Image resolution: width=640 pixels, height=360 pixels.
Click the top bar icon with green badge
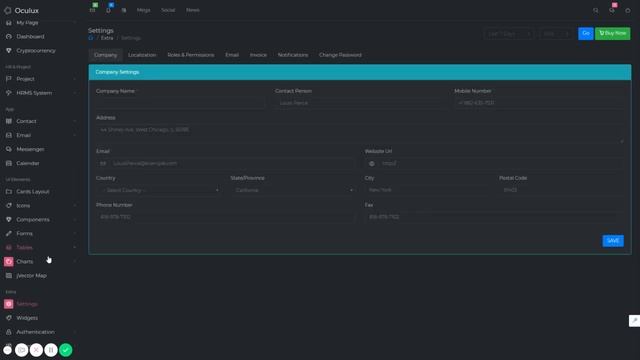[93, 9]
